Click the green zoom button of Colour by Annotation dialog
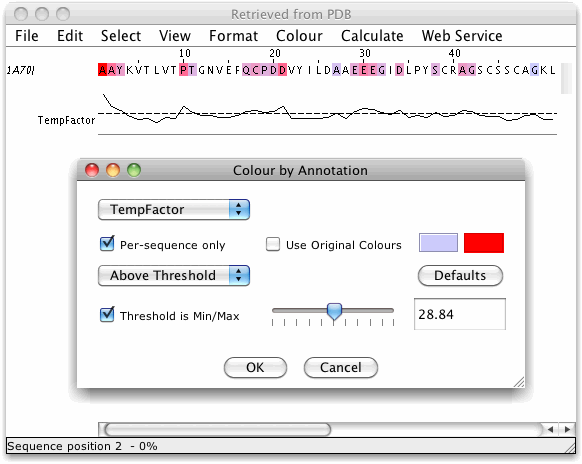Screen dimensions: 582x464 click(134, 170)
